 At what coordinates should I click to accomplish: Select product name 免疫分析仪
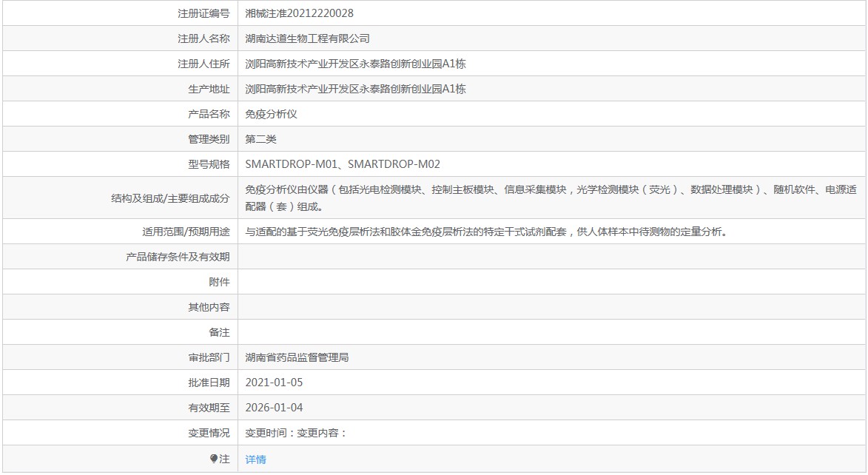click(272, 114)
